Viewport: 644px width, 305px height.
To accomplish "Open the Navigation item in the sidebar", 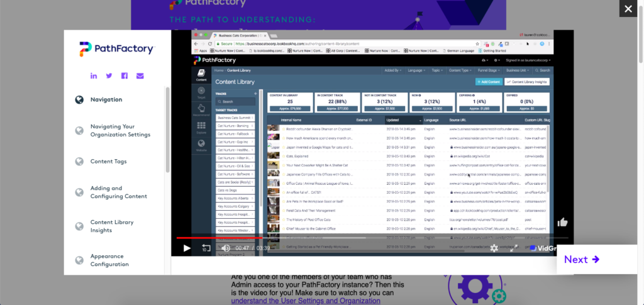I will pos(106,99).
